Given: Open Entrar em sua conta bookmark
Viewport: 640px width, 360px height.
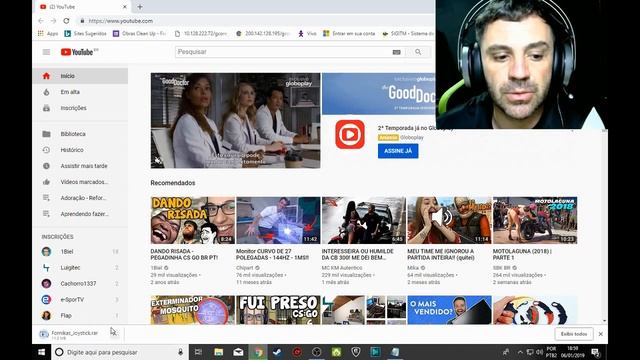Looking at the screenshot, I should point(349,33).
